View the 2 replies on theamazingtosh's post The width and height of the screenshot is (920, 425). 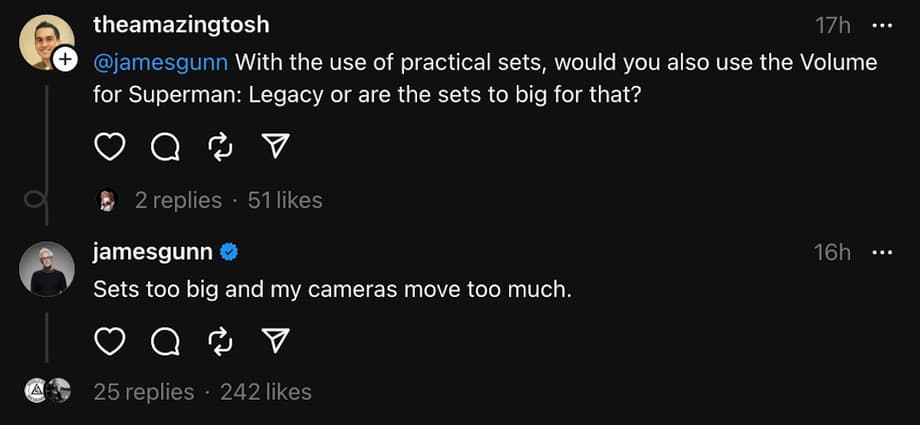click(x=178, y=200)
